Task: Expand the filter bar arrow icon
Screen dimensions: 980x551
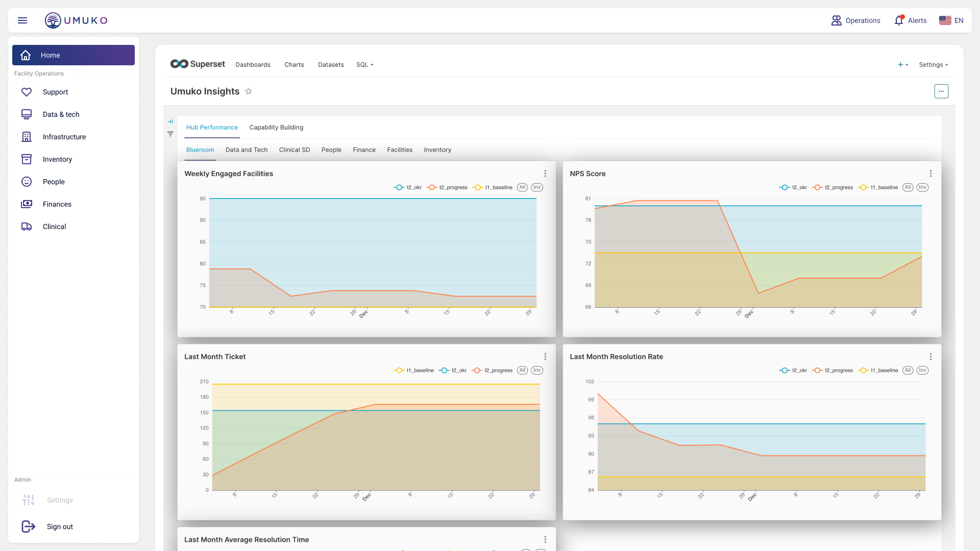Action: pos(170,121)
